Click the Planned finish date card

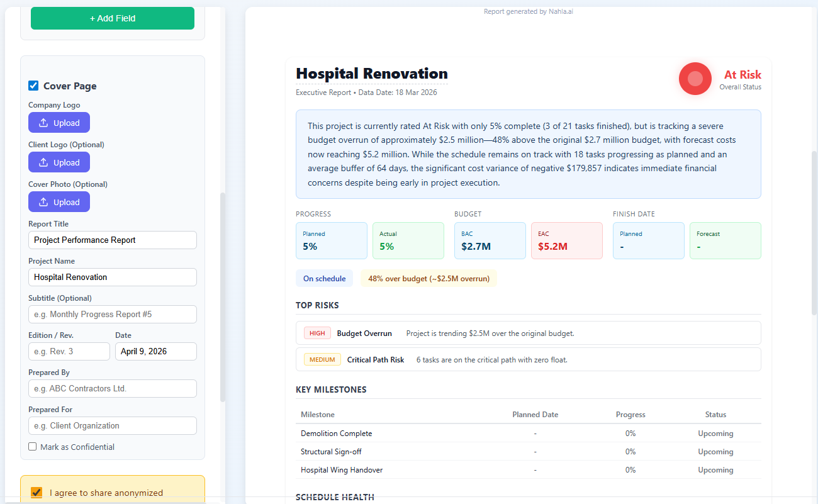pos(649,240)
